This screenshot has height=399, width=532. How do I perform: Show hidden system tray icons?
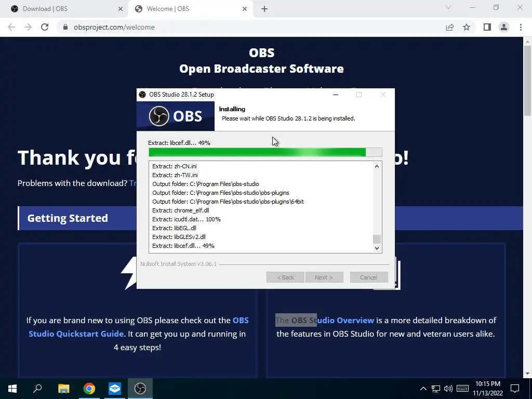coord(423,389)
